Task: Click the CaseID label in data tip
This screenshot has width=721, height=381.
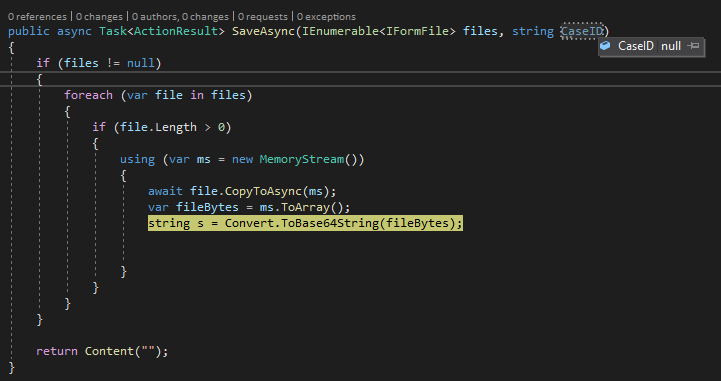Action: coord(635,46)
